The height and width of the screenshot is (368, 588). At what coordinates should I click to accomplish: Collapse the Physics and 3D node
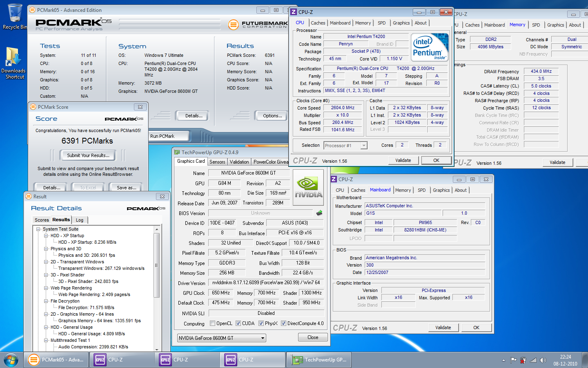[46, 249]
